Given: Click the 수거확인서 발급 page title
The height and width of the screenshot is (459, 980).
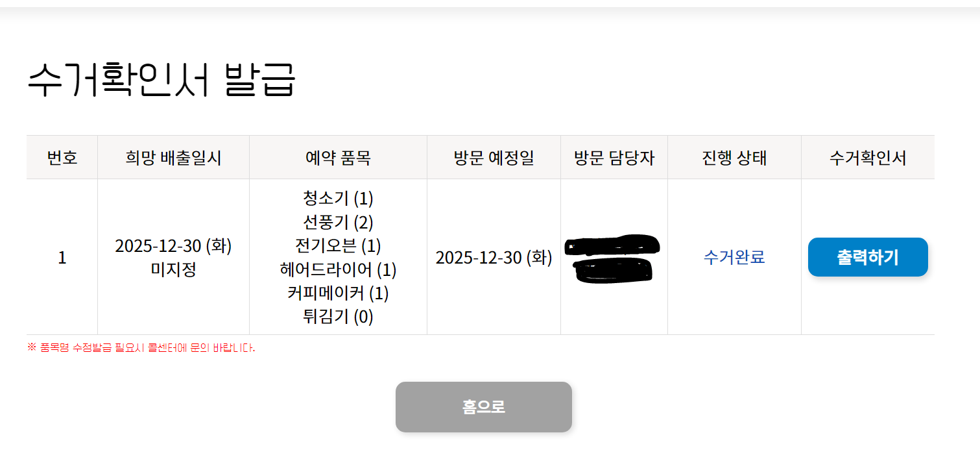Looking at the screenshot, I should (x=161, y=81).
